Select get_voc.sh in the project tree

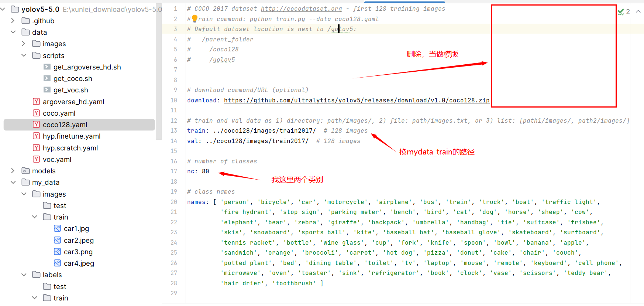pyautogui.click(x=71, y=90)
